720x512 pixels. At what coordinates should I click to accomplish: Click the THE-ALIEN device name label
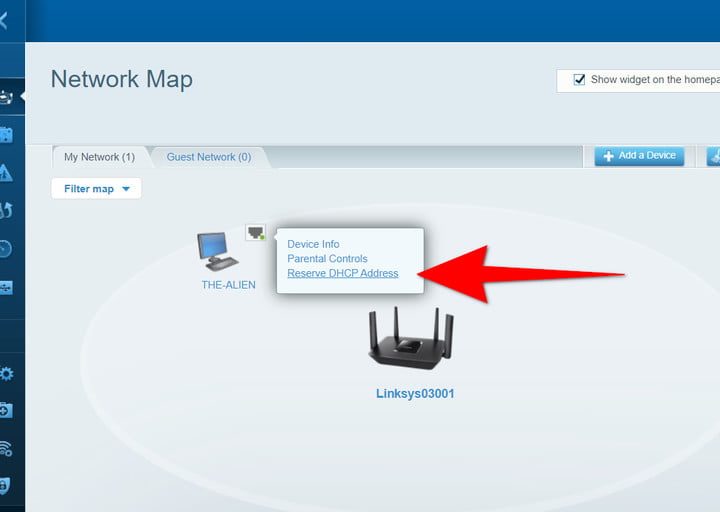pos(228,285)
